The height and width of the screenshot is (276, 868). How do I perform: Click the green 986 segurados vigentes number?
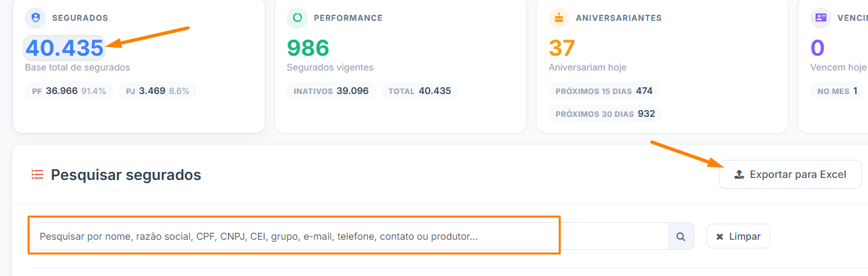click(308, 48)
